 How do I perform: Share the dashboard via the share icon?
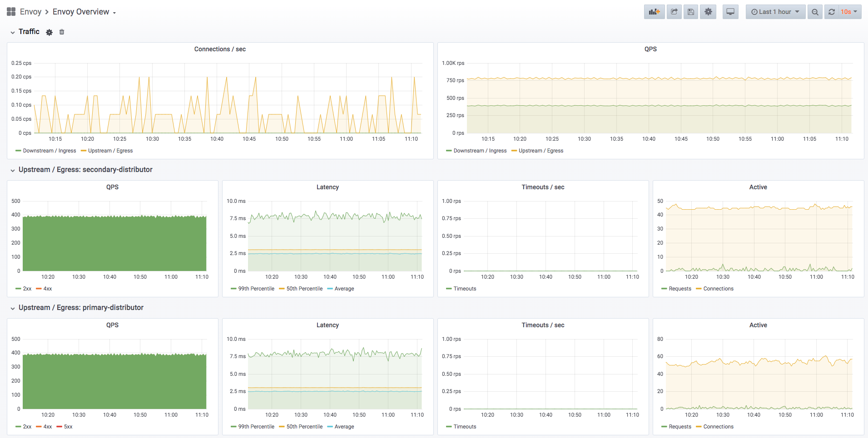pyautogui.click(x=674, y=12)
